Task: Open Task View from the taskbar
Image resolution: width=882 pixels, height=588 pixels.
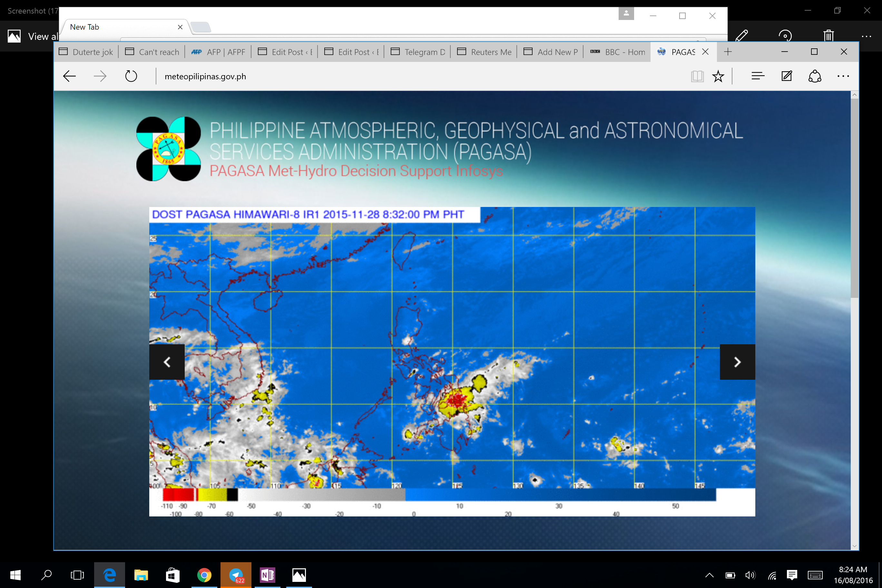Action: click(x=77, y=574)
